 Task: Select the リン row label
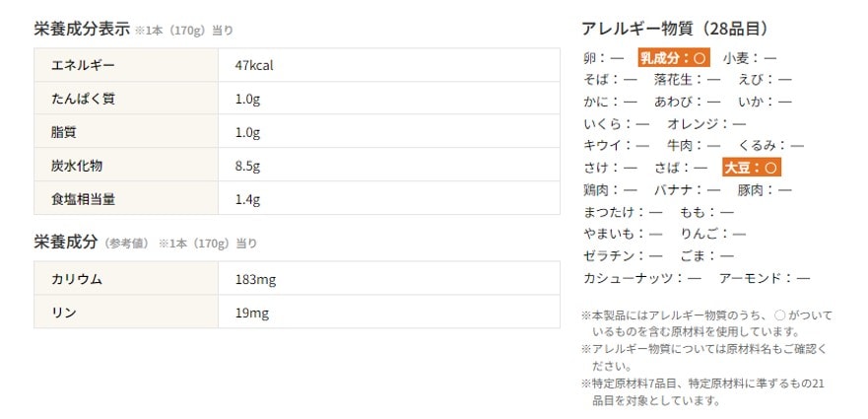(64, 313)
